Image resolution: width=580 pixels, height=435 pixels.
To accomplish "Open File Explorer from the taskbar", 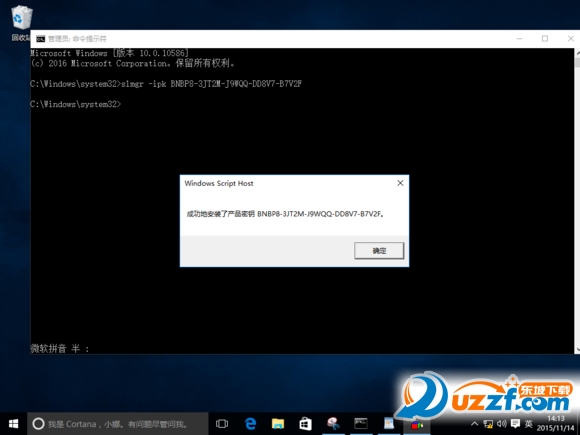I will (278, 424).
